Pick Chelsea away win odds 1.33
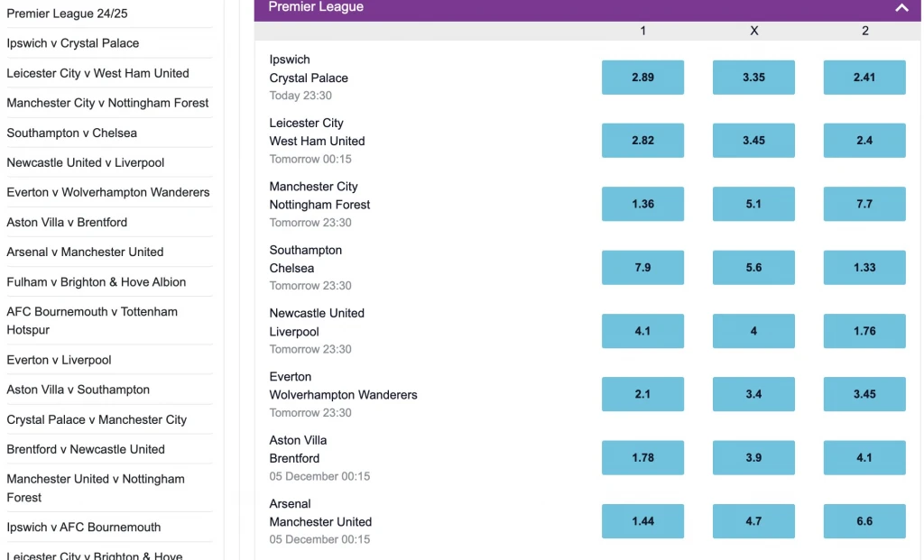The width and height of the screenshot is (924, 560). (x=864, y=268)
